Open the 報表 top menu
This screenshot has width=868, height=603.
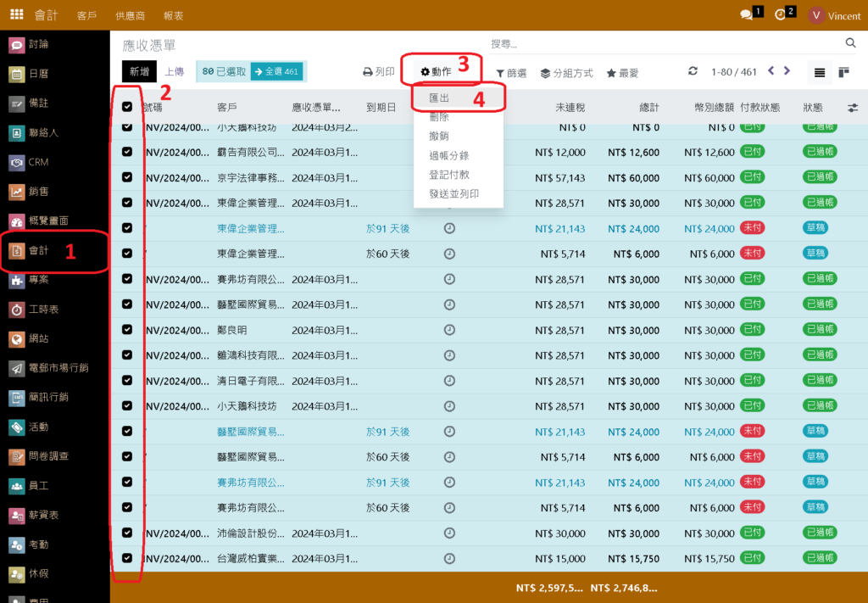tap(173, 15)
